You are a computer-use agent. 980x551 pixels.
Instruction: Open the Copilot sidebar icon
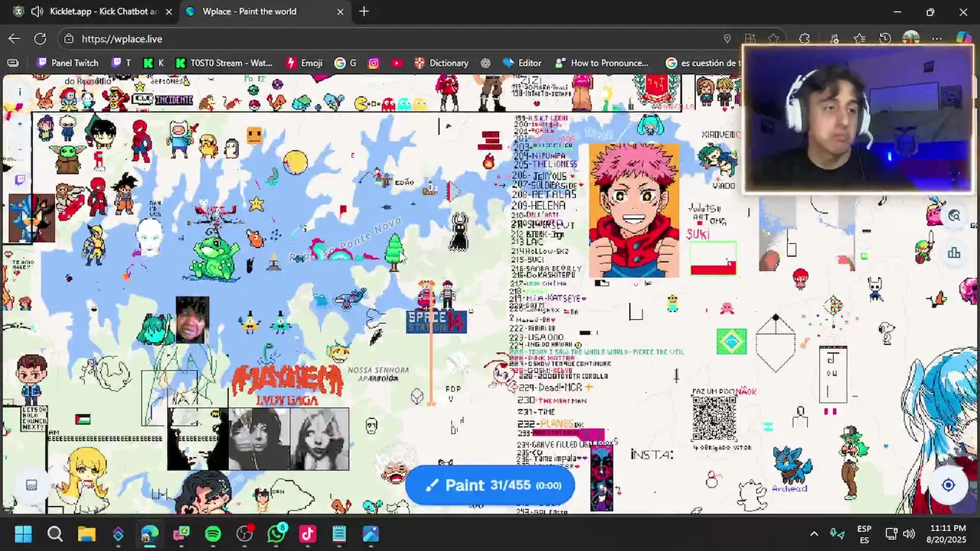963,38
